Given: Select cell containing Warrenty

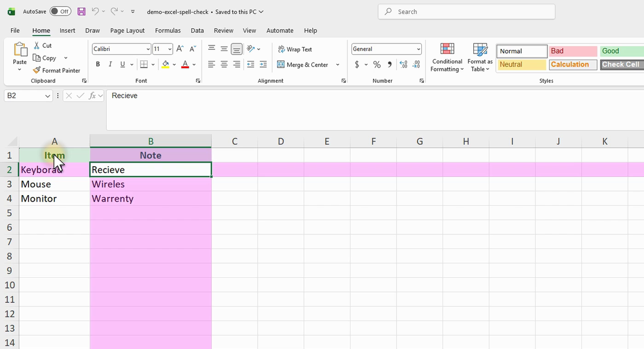Looking at the screenshot, I should click(x=151, y=198).
